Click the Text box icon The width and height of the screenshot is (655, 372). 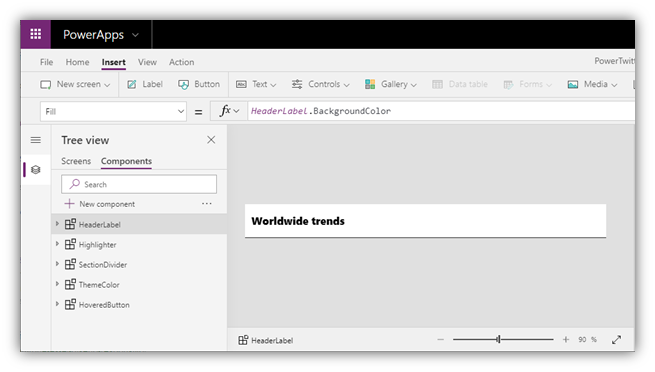[x=241, y=84]
